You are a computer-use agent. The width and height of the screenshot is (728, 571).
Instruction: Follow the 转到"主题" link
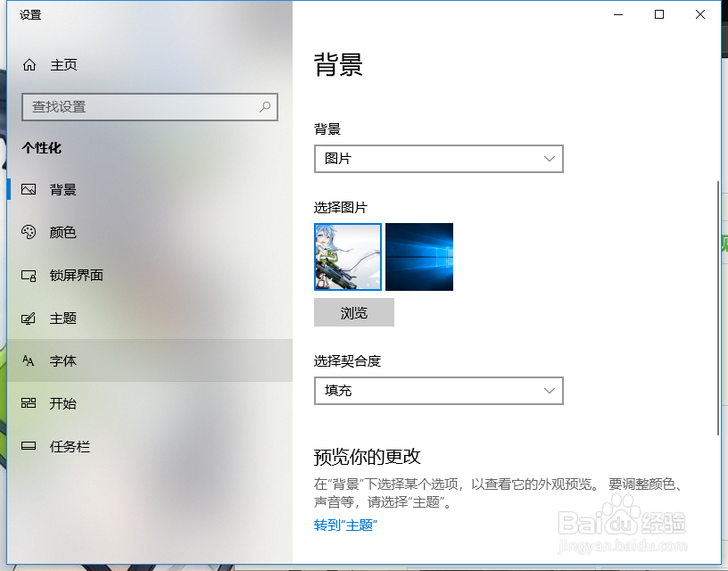coord(345,525)
